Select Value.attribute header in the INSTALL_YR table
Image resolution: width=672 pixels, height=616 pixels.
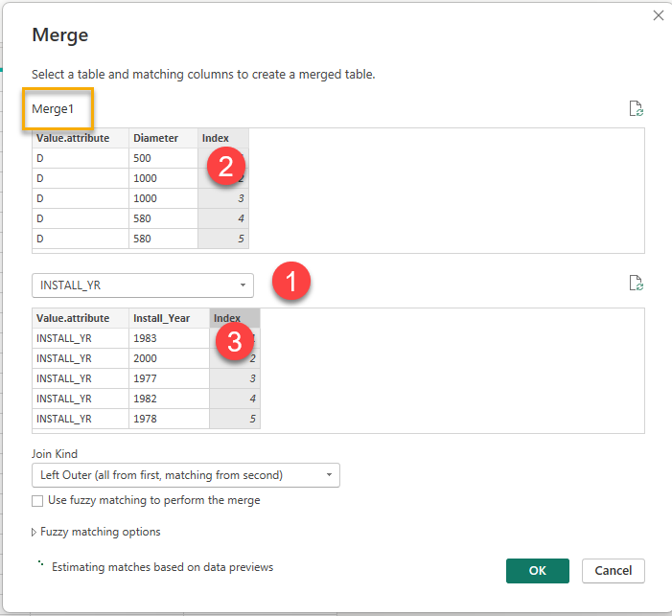point(81,318)
